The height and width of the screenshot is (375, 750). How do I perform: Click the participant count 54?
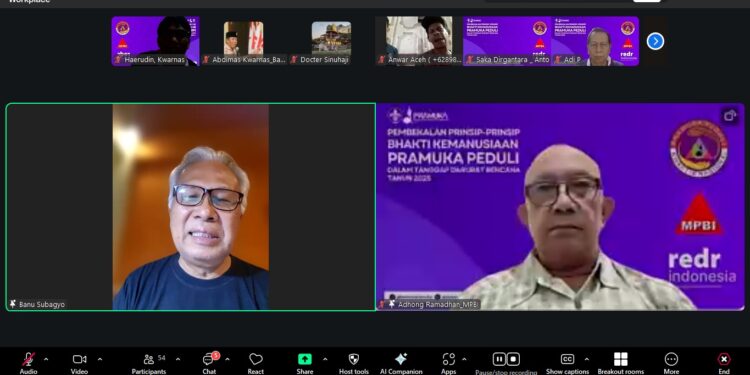coord(162,358)
